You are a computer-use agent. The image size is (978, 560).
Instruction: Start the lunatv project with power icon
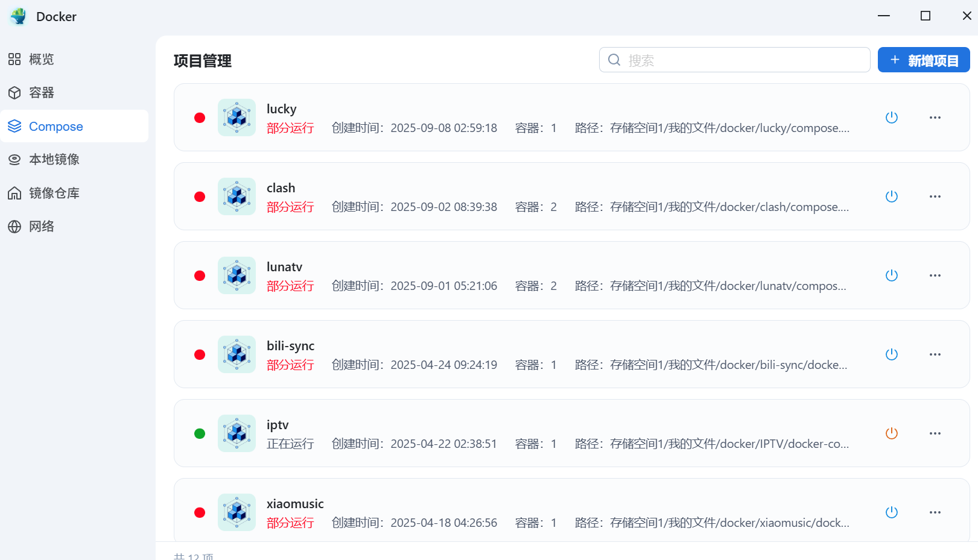click(x=892, y=275)
